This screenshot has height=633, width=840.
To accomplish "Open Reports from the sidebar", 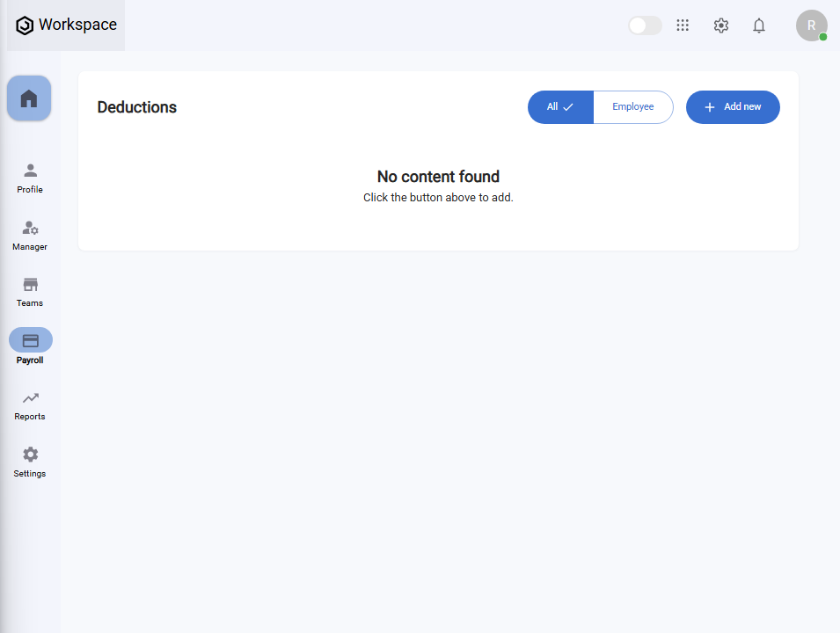I will click(x=30, y=404).
